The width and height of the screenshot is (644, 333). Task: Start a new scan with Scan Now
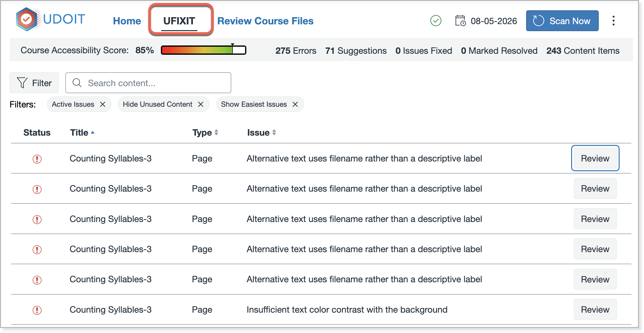pyautogui.click(x=562, y=21)
